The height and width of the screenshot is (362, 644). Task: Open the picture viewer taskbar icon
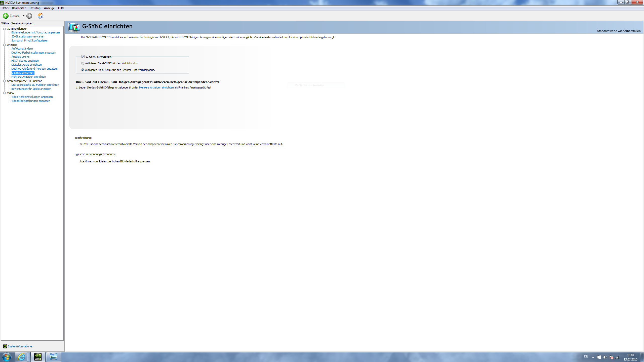pyautogui.click(x=53, y=357)
